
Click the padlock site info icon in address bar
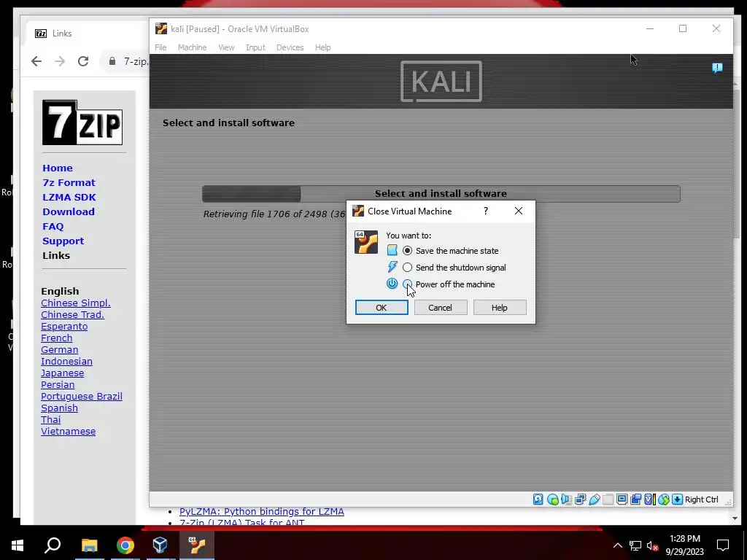(112, 61)
